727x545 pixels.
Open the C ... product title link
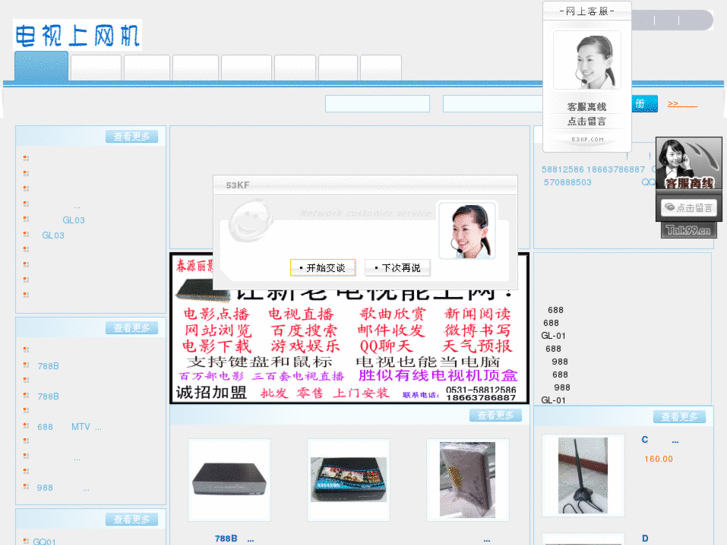[660, 440]
